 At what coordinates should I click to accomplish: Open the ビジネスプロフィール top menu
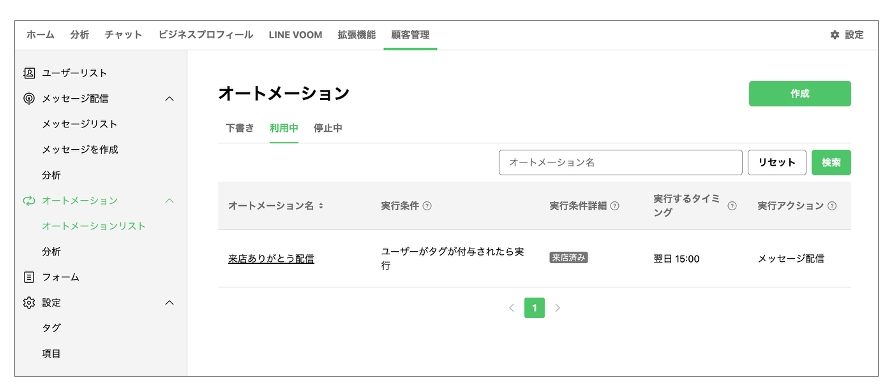205,35
